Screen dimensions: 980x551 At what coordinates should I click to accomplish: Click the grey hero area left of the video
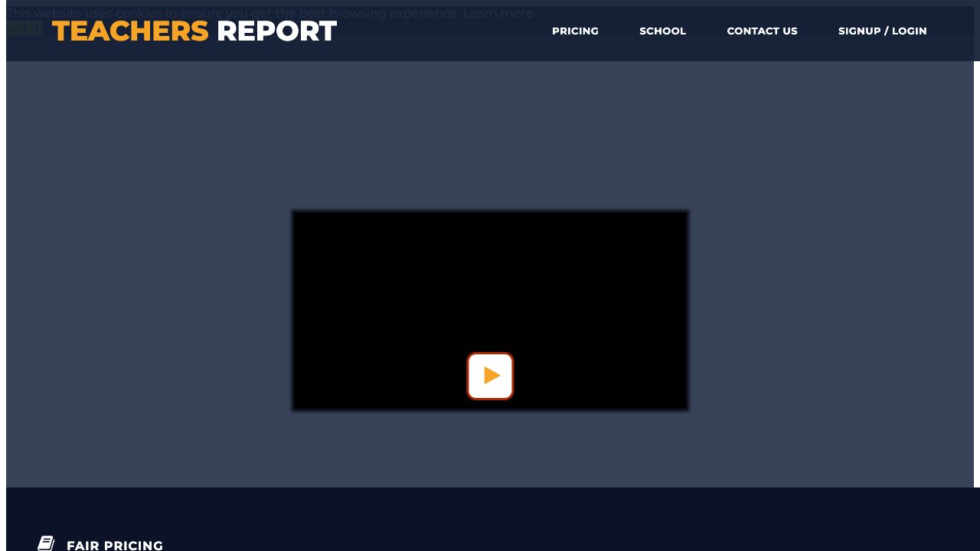point(145,306)
